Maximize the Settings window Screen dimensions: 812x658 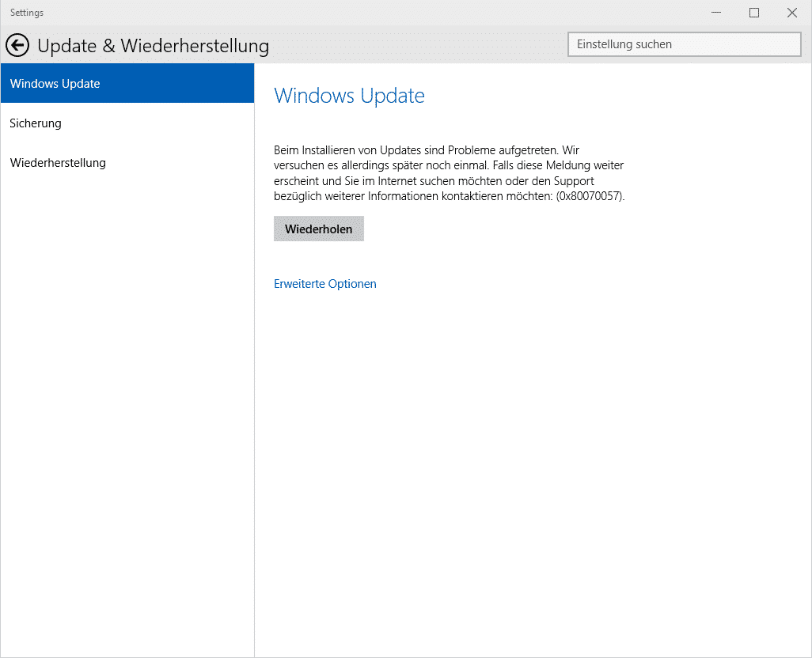(x=754, y=13)
